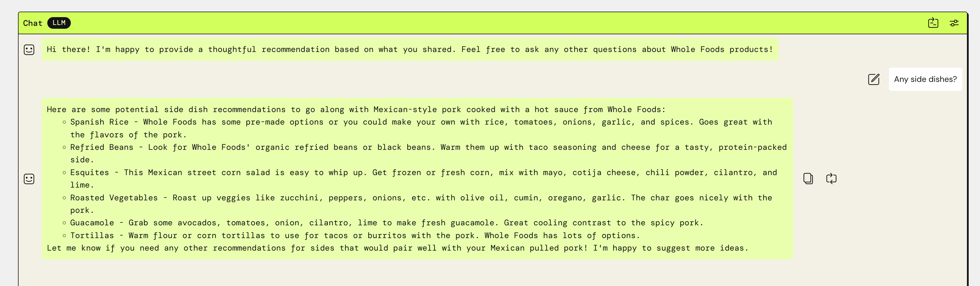Screen dimensions: 980x286
Task: Click the assistant's greeting message bubble
Action: click(x=410, y=50)
